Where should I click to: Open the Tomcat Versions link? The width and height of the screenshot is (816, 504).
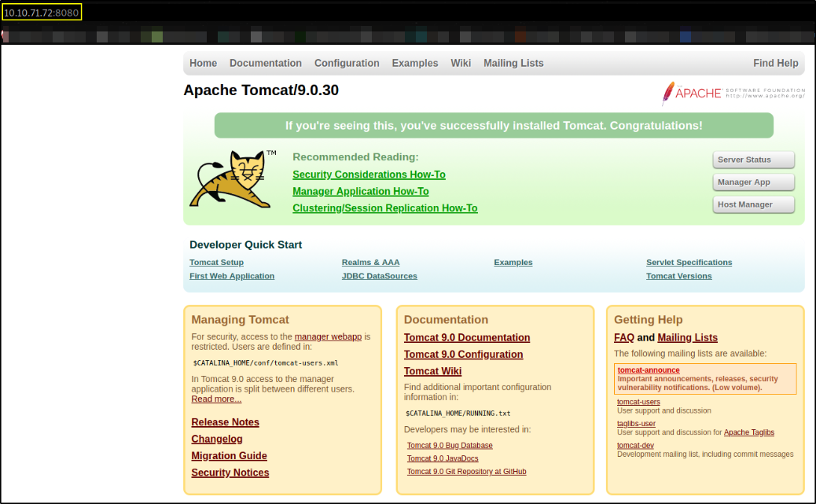679,276
